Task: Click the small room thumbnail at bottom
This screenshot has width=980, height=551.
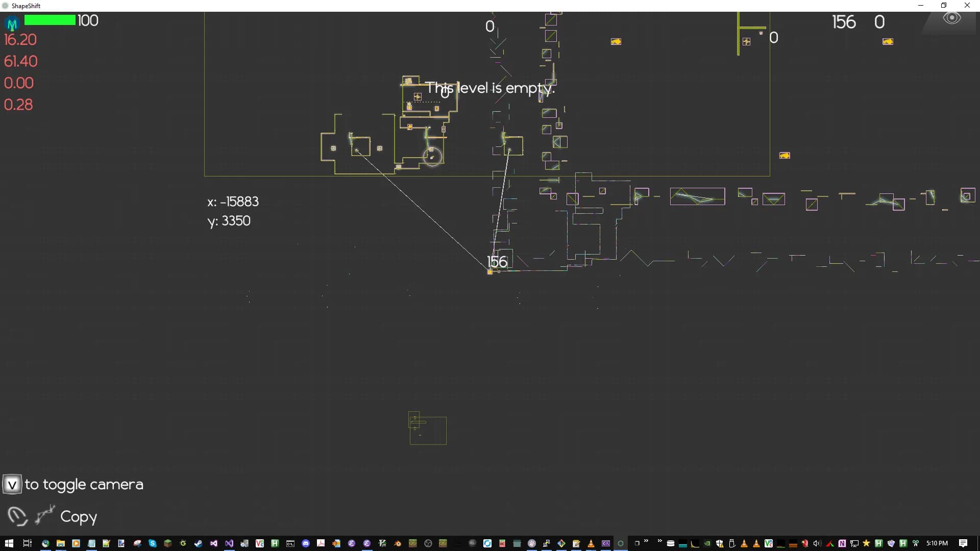Action: tap(428, 429)
